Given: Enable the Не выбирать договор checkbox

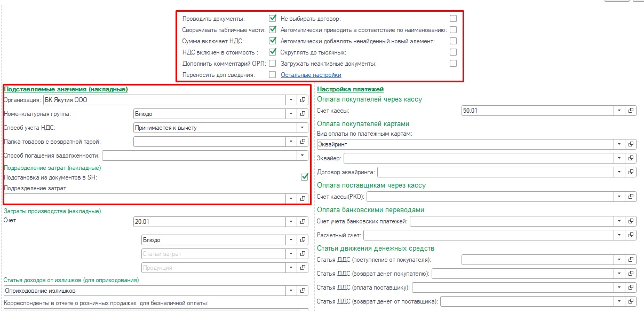Looking at the screenshot, I should click(x=453, y=19).
